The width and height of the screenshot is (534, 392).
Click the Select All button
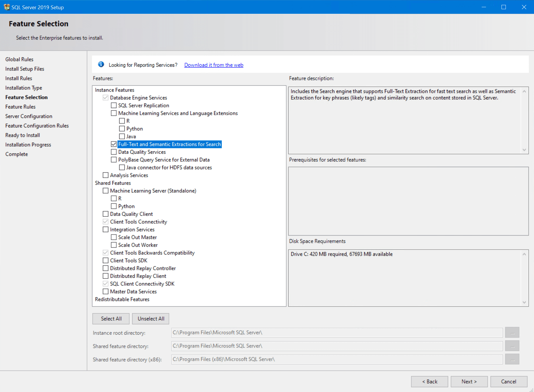tap(111, 318)
